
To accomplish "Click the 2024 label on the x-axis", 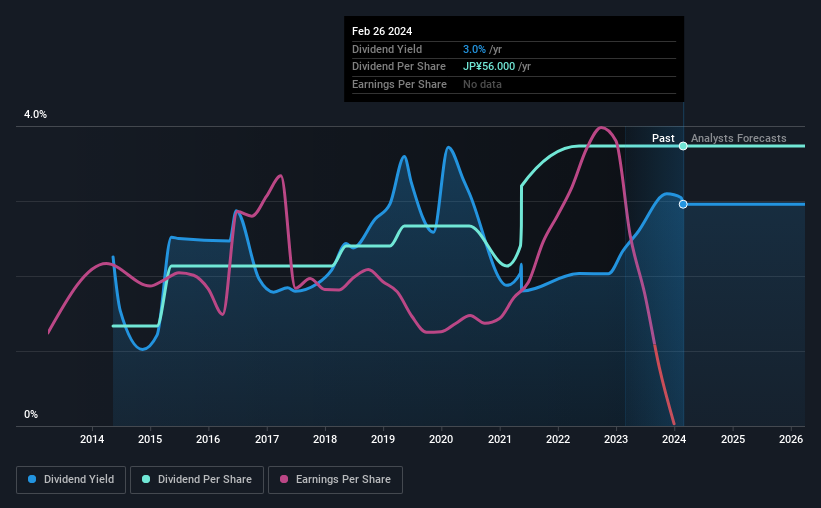I will [x=674, y=439].
